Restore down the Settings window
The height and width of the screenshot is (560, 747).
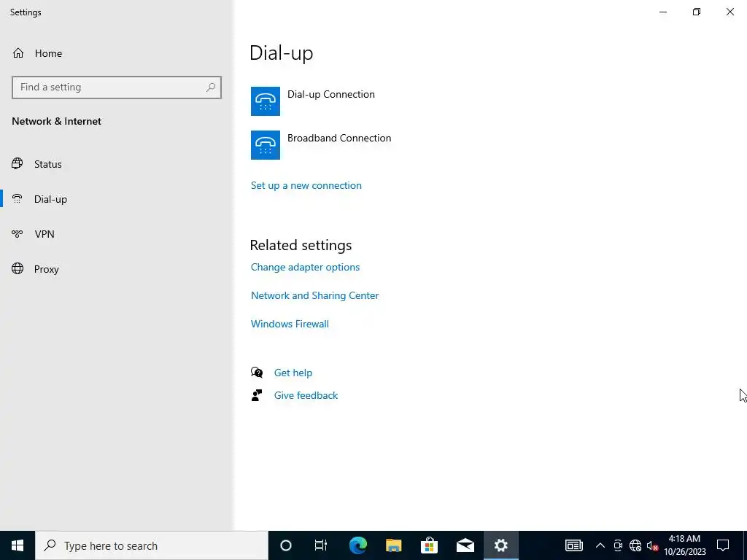[697, 12]
